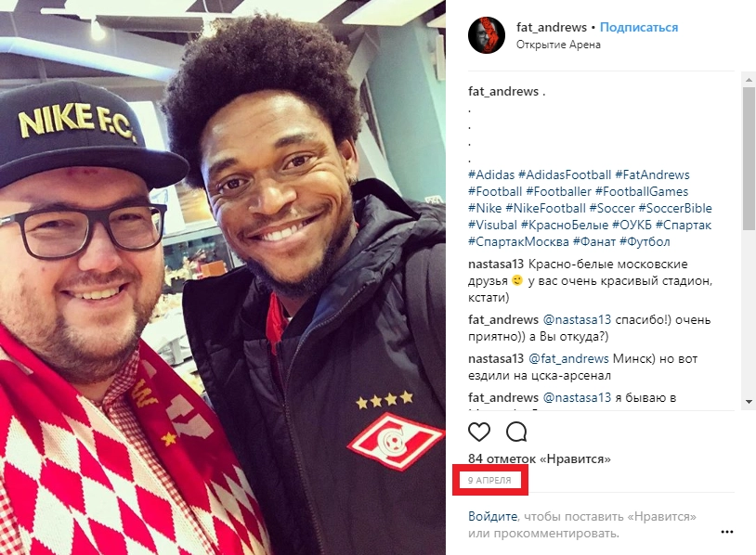Open the #СпартакМосква hashtag

[x=518, y=241]
